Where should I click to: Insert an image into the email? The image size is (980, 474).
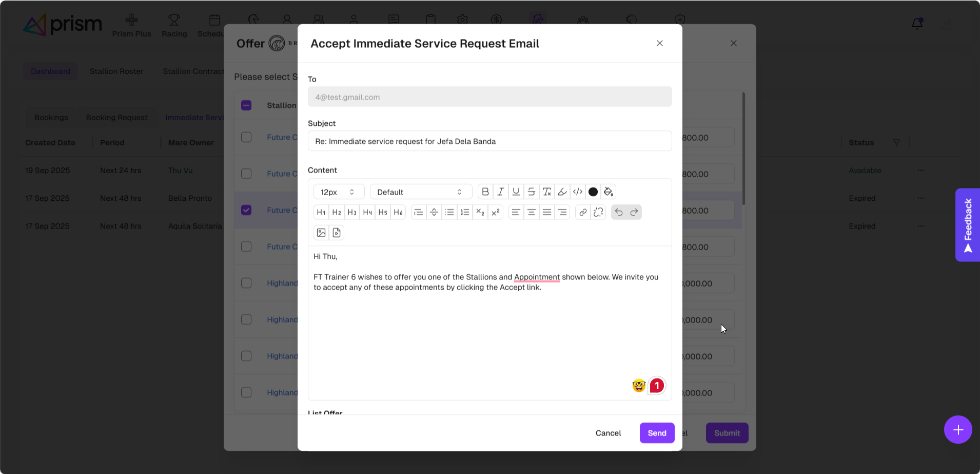tap(321, 233)
